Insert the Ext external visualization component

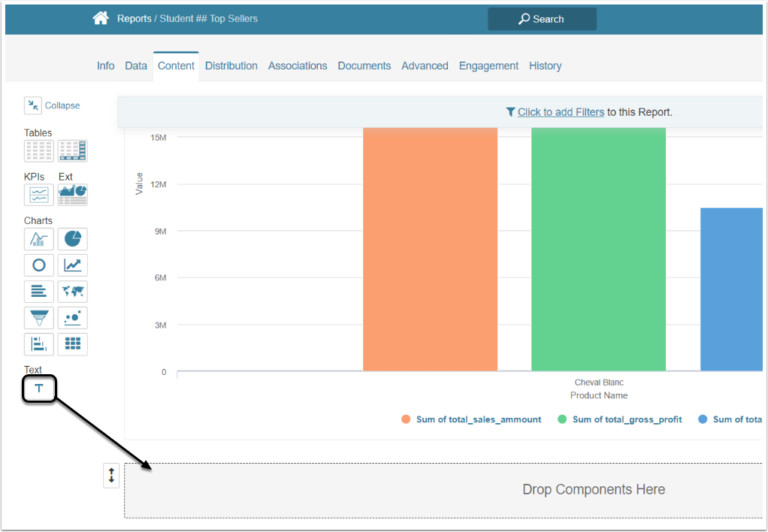[72, 195]
